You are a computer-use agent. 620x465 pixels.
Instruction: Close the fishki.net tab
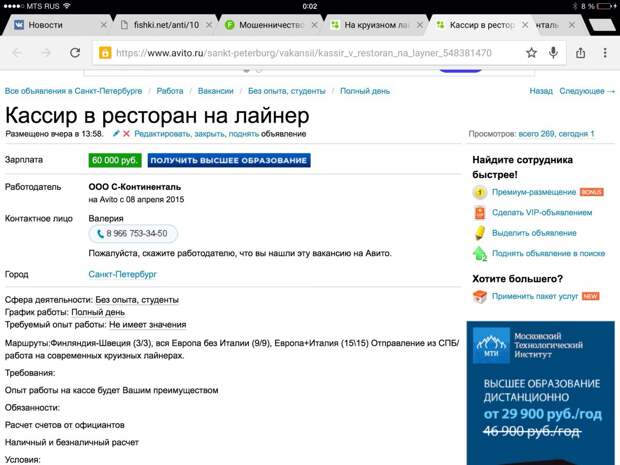(x=209, y=25)
